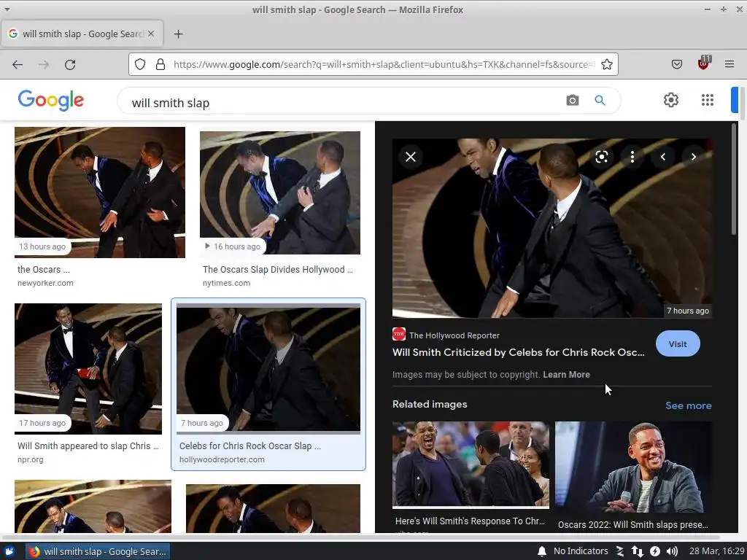The width and height of the screenshot is (747, 560).
Task: Open the tracking protection shield icon
Action: 140,64
